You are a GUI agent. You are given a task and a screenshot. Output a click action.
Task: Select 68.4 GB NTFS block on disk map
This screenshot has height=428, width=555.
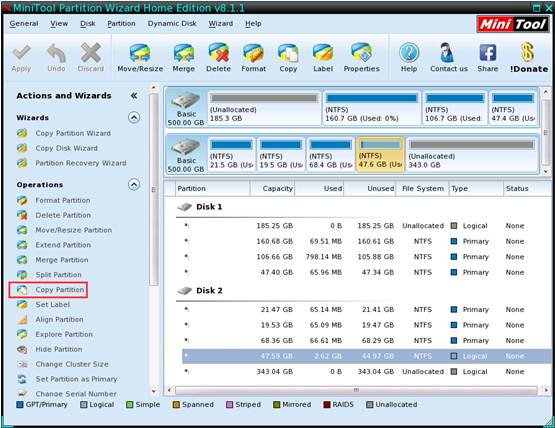coord(331,154)
